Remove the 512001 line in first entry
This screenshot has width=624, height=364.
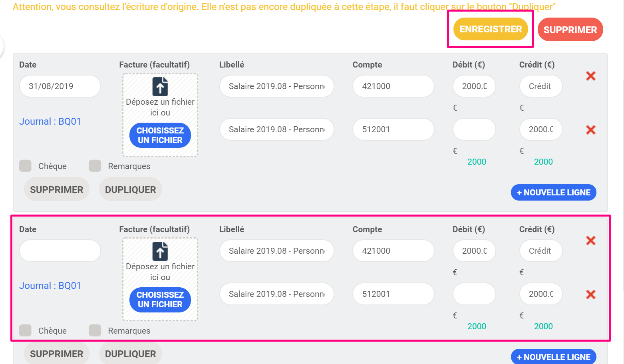click(x=590, y=130)
